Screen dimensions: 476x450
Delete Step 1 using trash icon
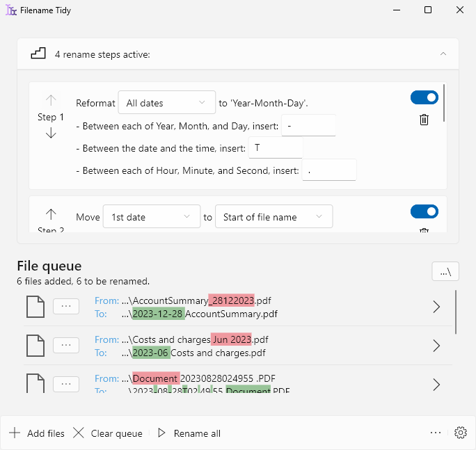pyautogui.click(x=424, y=120)
